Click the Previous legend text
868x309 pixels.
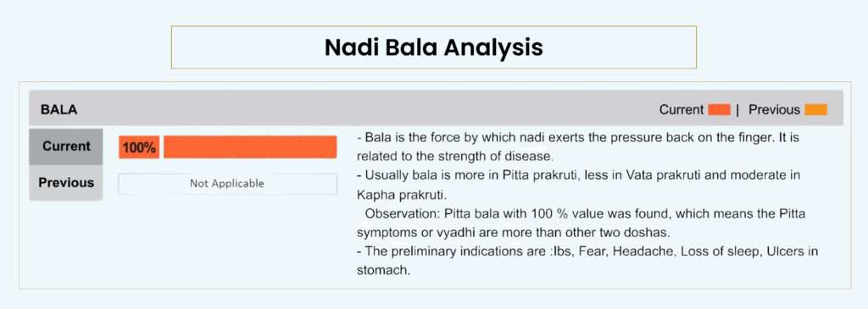pyautogui.click(x=774, y=109)
